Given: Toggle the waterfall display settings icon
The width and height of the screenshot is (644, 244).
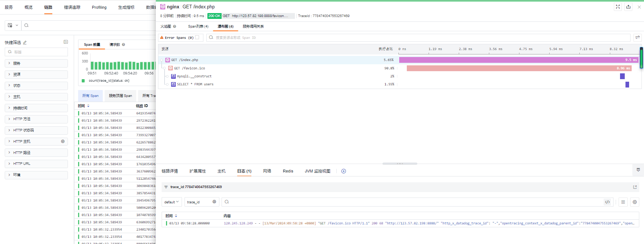Looking at the screenshot, I should (x=637, y=37).
